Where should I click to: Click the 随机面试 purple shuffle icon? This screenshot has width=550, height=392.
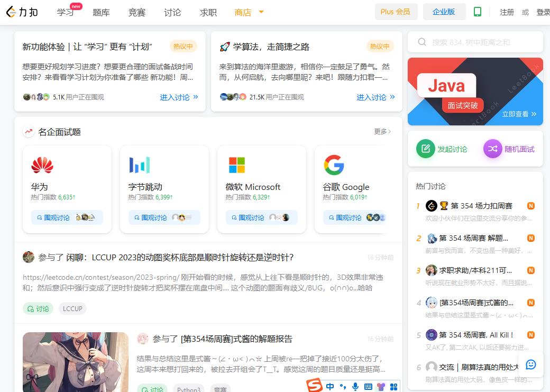[492, 149]
